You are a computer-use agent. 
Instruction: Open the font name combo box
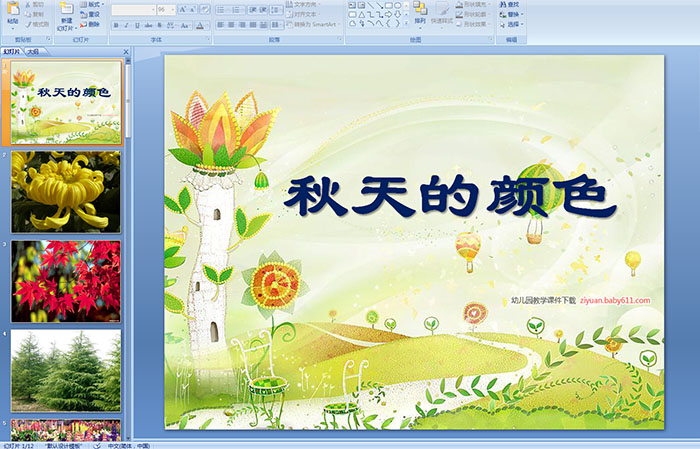(x=133, y=10)
